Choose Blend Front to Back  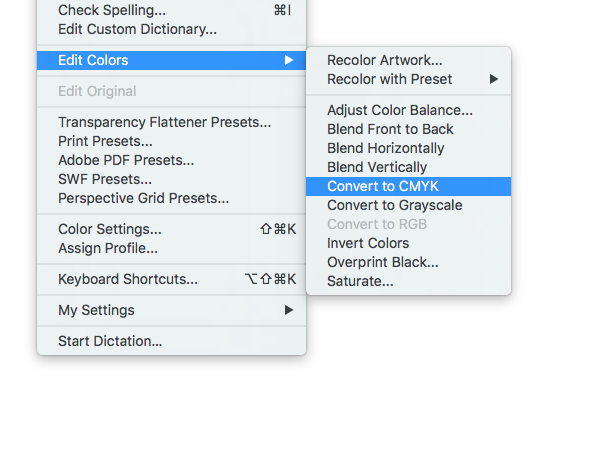click(408, 129)
